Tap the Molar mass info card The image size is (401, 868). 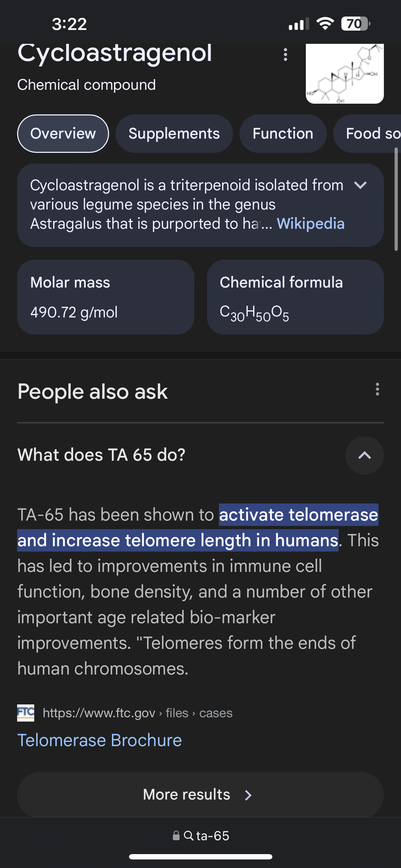click(x=106, y=297)
